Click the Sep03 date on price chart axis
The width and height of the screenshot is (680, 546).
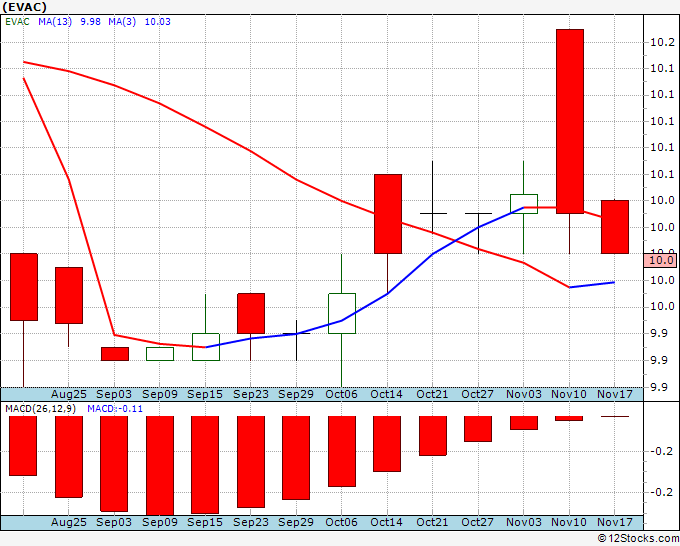[114, 394]
